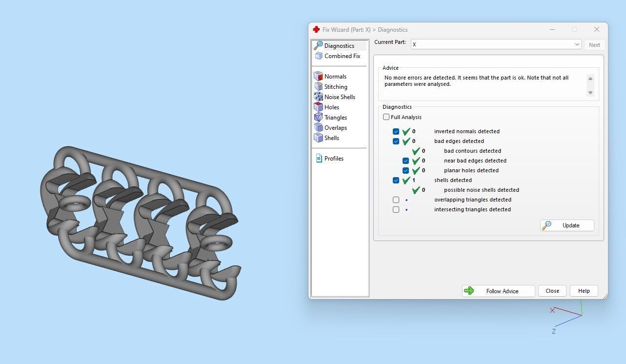
Task: Uncheck near bad edges detected checkbox
Action: (x=405, y=161)
